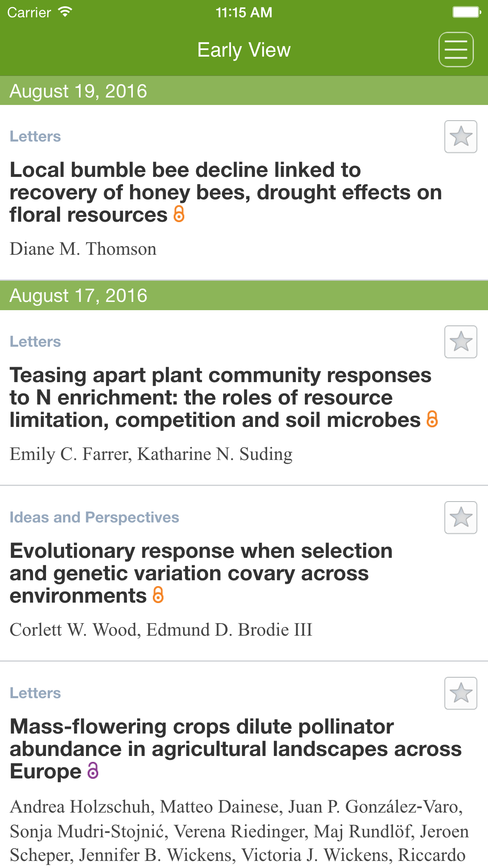
Task: Open the Local bumble bee decline article
Action: coord(226,192)
